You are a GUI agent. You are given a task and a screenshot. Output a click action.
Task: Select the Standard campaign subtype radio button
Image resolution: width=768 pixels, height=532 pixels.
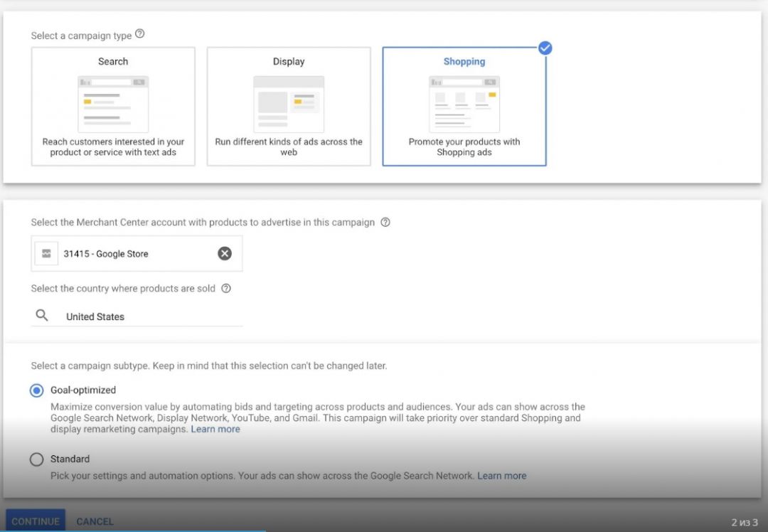(x=36, y=459)
